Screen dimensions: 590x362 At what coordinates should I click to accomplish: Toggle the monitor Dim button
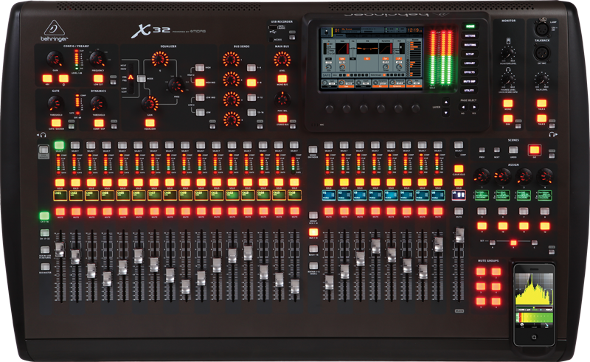(x=508, y=119)
